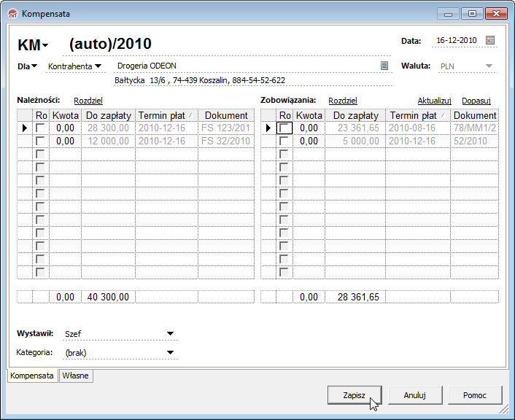Click the contractor list icon beside Drogeria ODEON
This screenshot has width=515, height=420.
click(x=384, y=66)
